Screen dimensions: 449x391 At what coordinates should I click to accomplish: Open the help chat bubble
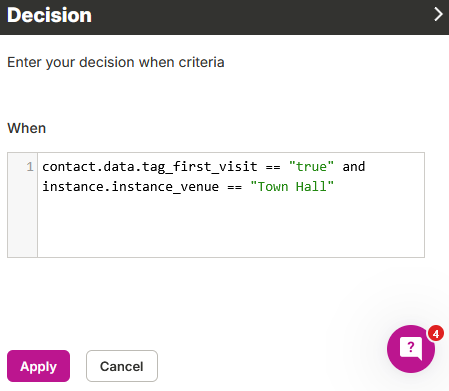click(411, 349)
